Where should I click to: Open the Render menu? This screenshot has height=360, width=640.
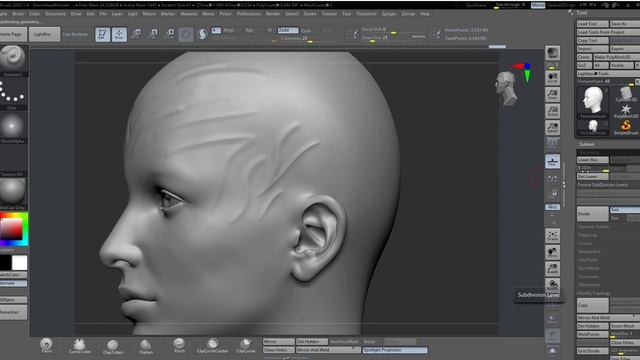tap(273, 13)
